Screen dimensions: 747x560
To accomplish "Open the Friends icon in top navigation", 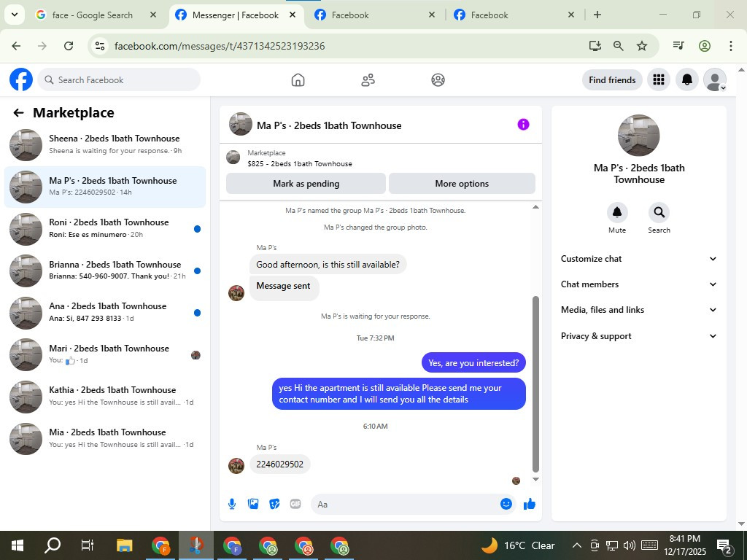I will pos(368,80).
